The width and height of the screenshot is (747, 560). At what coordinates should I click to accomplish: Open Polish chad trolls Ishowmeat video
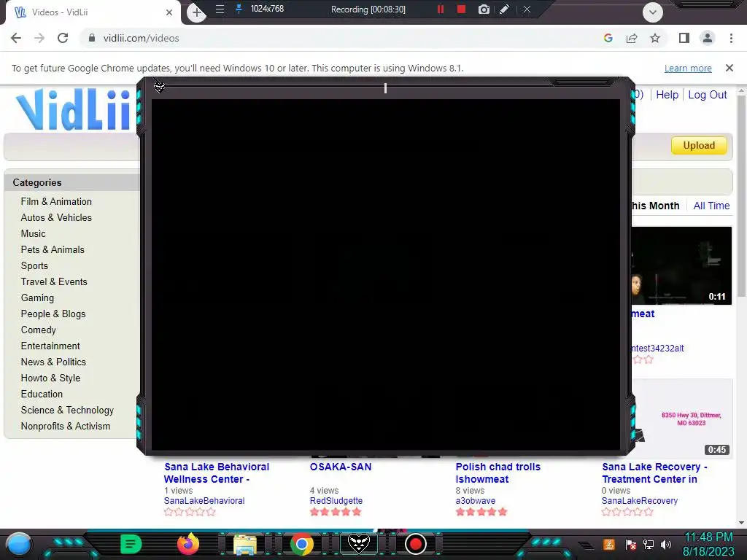pyautogui.click(x=498, y=472)
